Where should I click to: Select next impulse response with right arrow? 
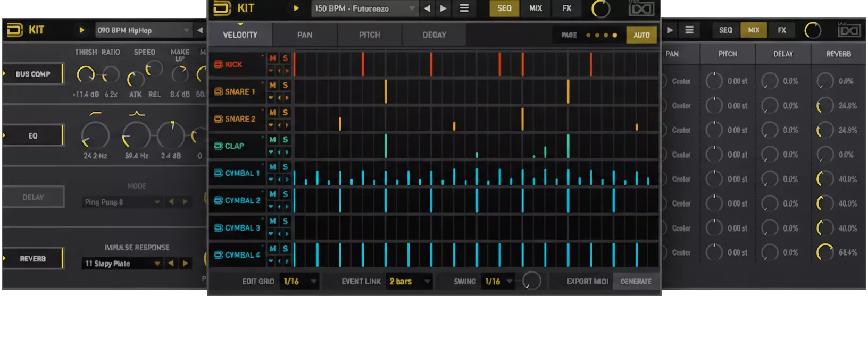185,263
